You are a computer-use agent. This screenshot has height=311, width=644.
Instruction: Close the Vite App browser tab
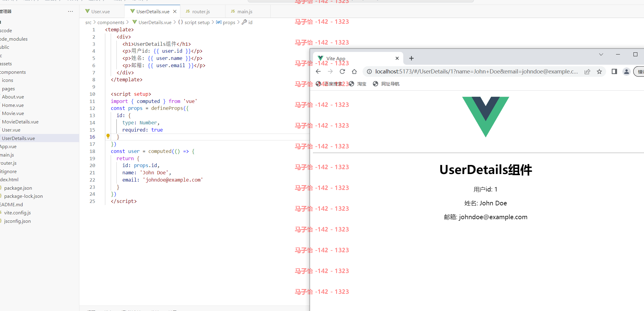(x=397, y=58)
